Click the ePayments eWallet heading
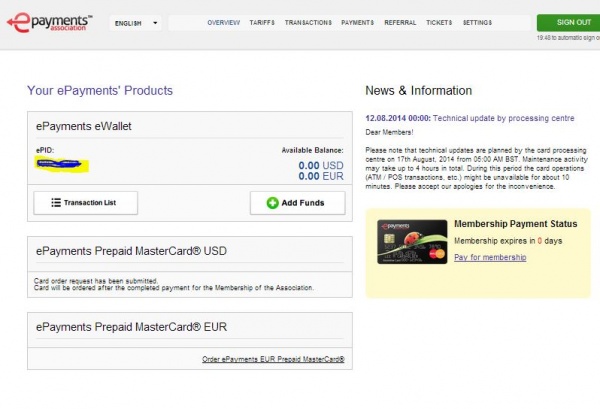Screen dimensions: 600x409 [x=83, y=126]
